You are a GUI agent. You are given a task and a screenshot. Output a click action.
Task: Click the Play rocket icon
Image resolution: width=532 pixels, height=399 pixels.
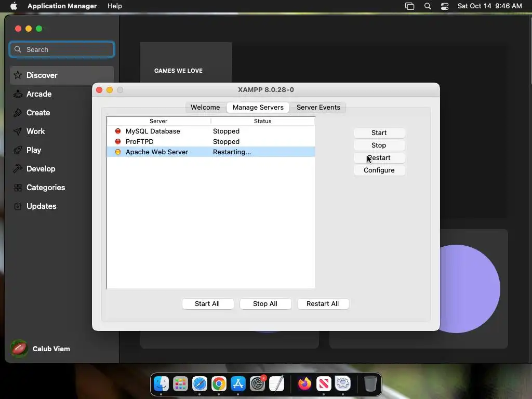18,150
